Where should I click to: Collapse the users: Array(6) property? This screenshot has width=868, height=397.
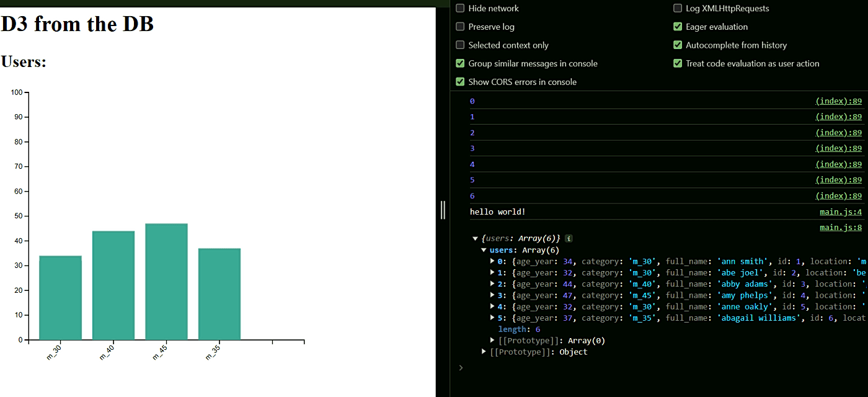click(484, 250)
